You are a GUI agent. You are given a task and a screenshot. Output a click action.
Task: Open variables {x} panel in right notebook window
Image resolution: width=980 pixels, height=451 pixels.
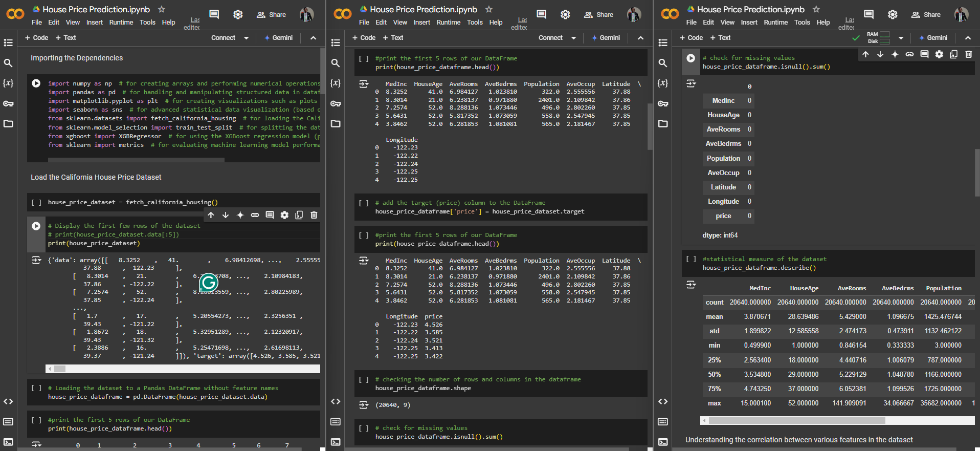[663, 83]
